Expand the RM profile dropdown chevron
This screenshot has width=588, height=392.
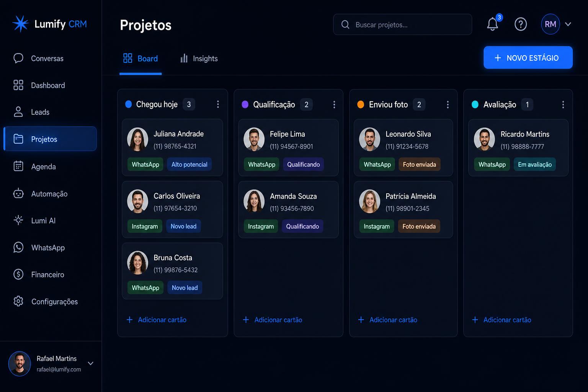point(568,24)
